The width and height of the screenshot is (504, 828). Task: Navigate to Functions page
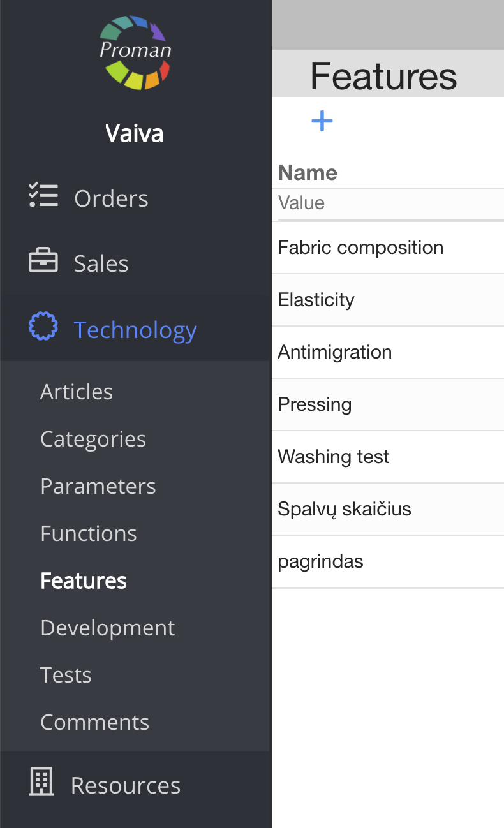click(89, 533)
